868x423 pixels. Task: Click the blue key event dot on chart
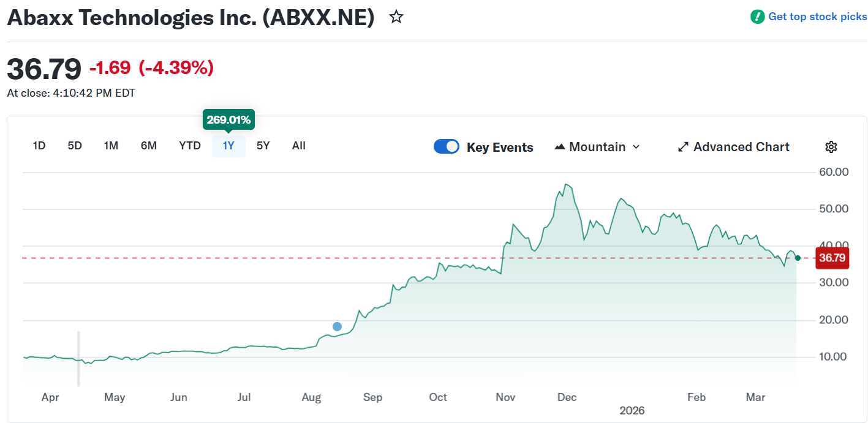coord(337,326)
